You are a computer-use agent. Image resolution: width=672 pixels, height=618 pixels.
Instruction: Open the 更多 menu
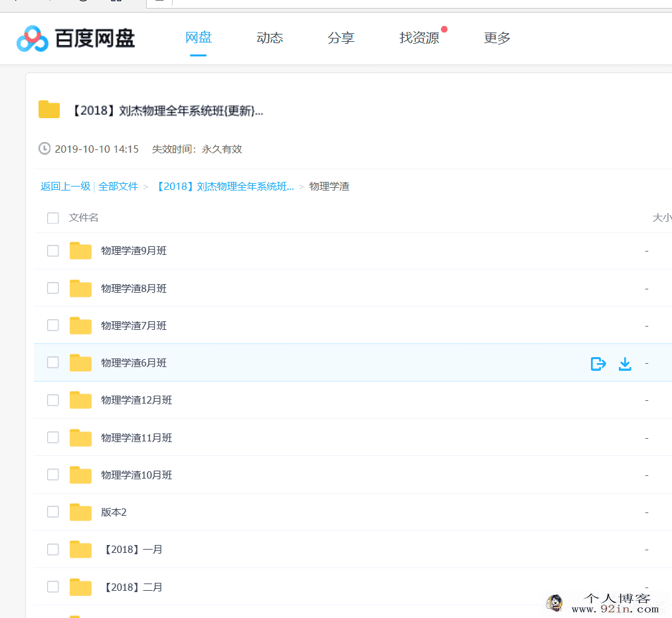coord(497,38)
